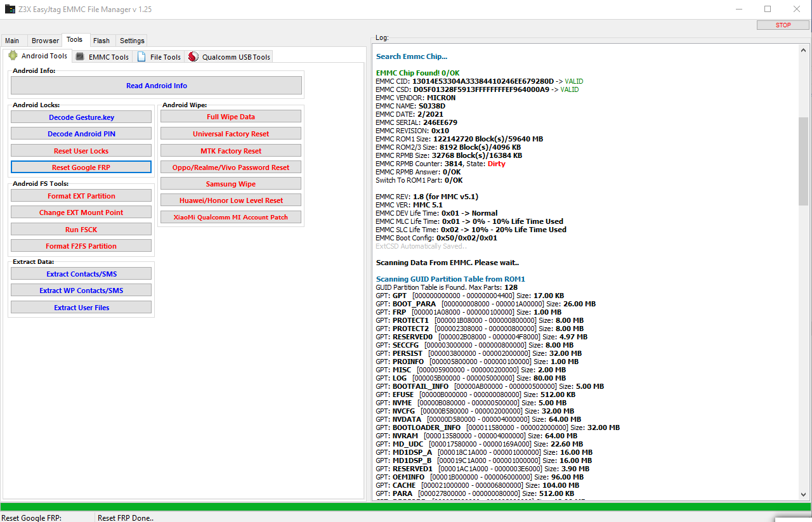Open the Browser tab
Image resolution: width=812 pixels, height=522 pixels.
coord(45,41)
